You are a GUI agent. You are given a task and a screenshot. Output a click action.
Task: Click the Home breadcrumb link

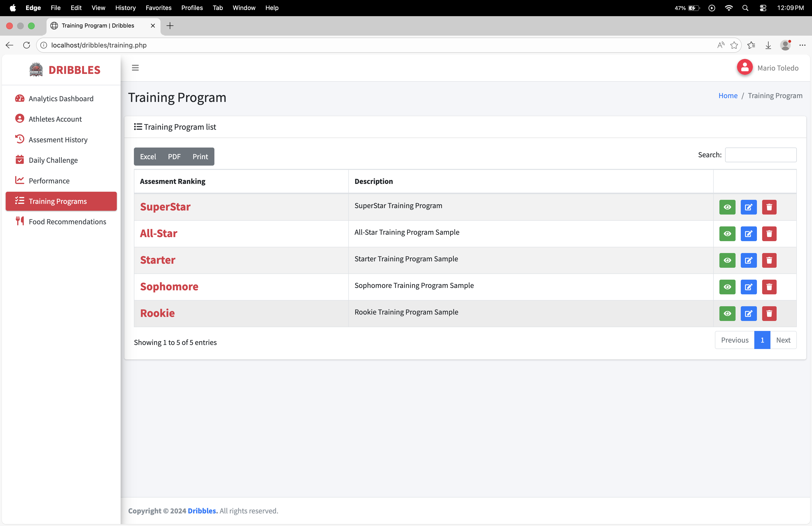(x=728, y=96)
